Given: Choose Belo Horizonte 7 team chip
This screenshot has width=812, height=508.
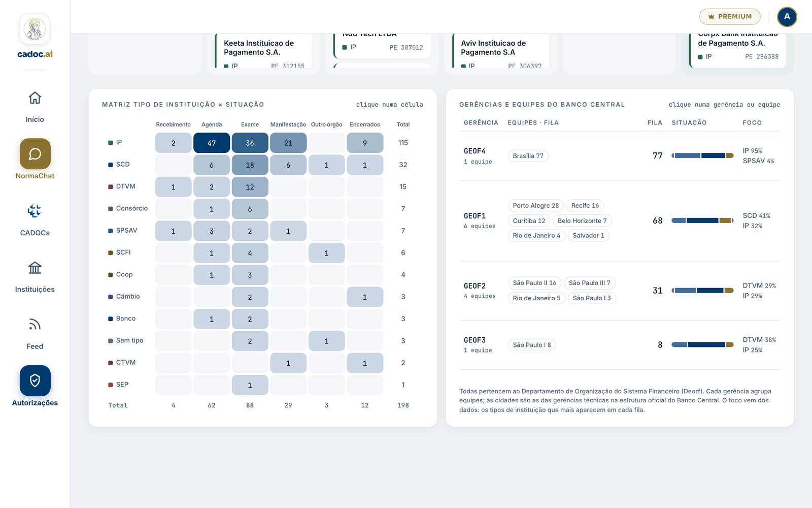Looking at the screenshot, I should click(582, 221).
